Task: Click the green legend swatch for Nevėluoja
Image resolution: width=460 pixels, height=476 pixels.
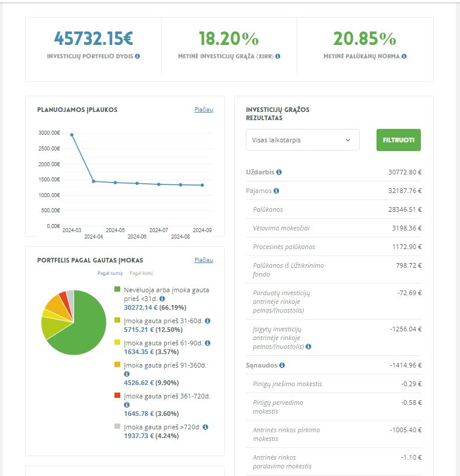Action: click(117, 290)
